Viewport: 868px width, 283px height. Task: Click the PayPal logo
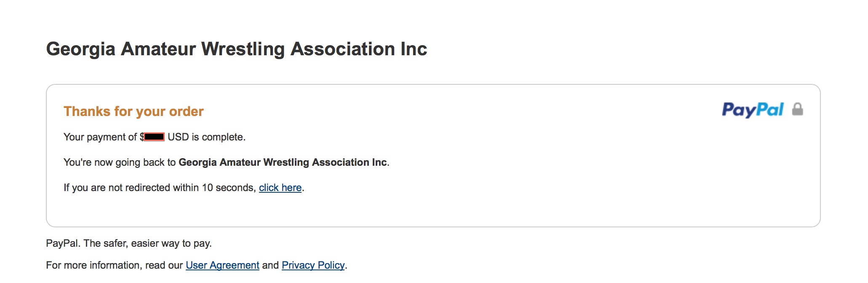(x=753, y=110)
